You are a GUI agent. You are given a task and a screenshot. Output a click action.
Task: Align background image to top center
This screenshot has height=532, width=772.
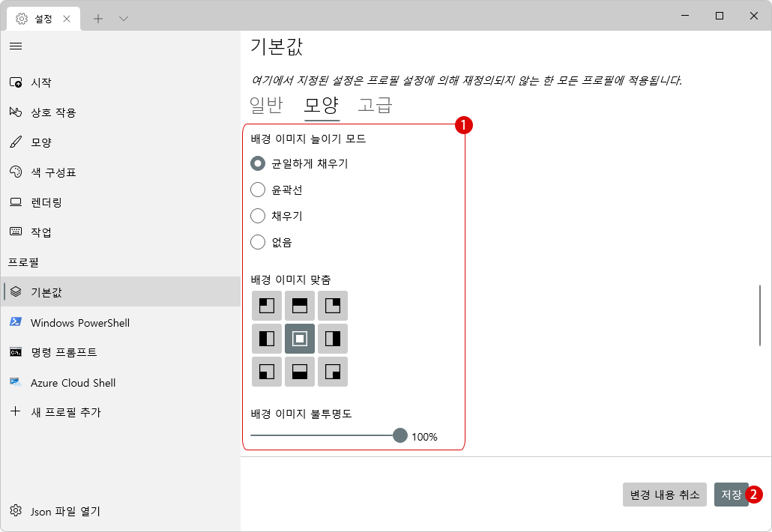(300, 306)
